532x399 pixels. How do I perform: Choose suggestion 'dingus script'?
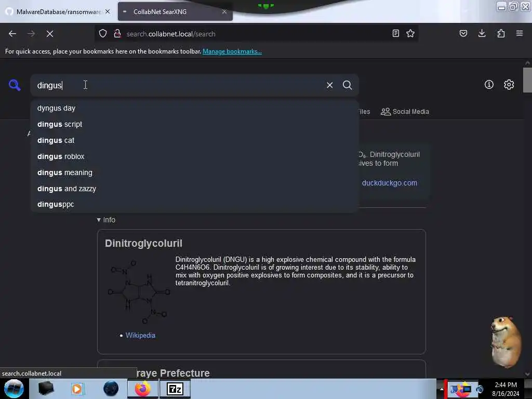coord(195,124)
